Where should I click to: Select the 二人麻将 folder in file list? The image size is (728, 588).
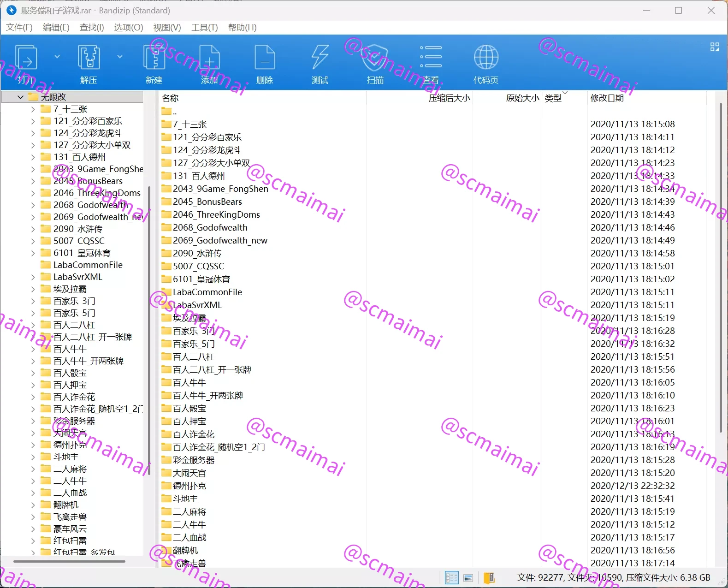pyautogui.click(x=189, y=511)
